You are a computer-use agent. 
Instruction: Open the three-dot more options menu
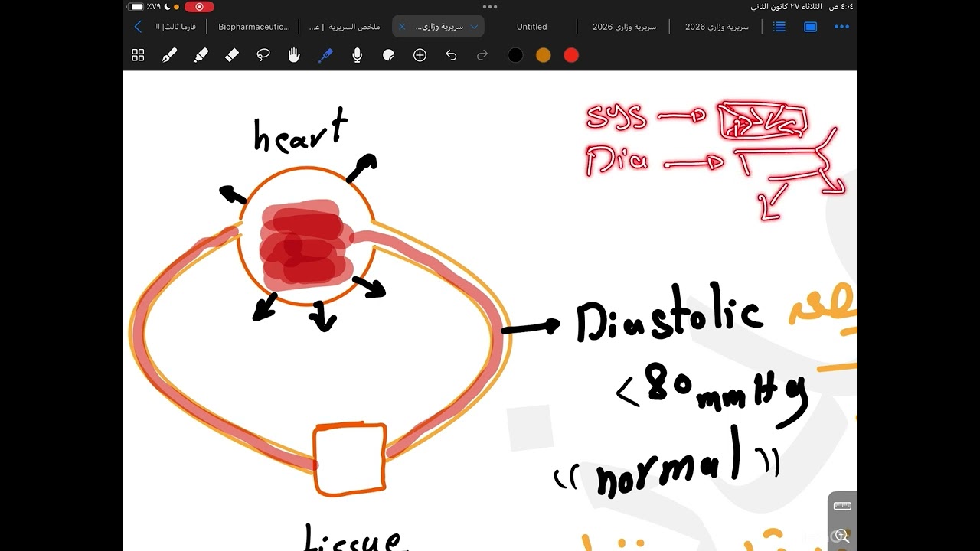pyautogui.click(x=841, y=27)
